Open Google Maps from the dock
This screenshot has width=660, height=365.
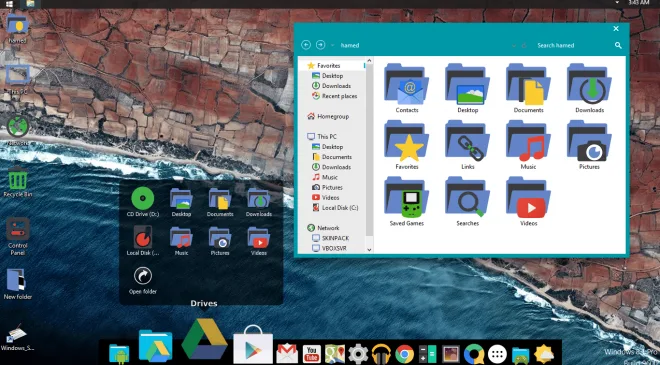[335, 354]
